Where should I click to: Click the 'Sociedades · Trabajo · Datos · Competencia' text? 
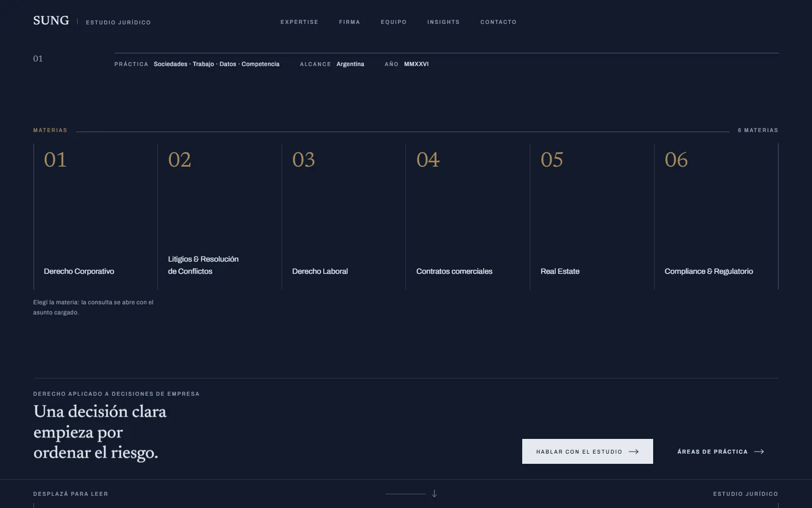coord(217,64)
